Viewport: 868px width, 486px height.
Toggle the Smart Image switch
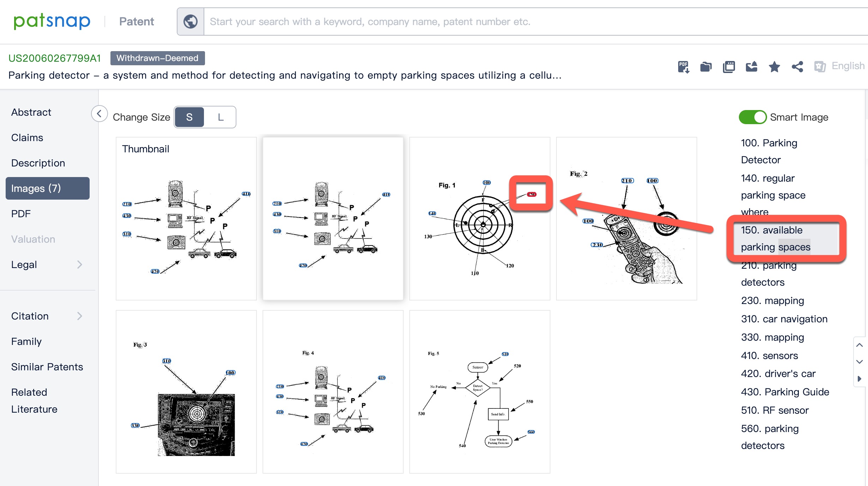tap(752, 117)
